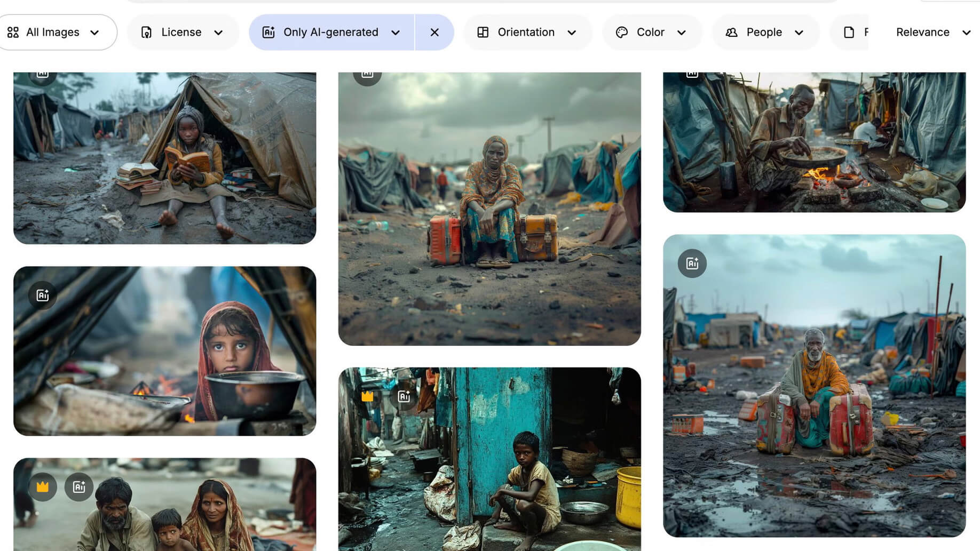This screenshot has width=980, height=551.
Task: Click the AI badge on the family image
Action: [79, 486]
